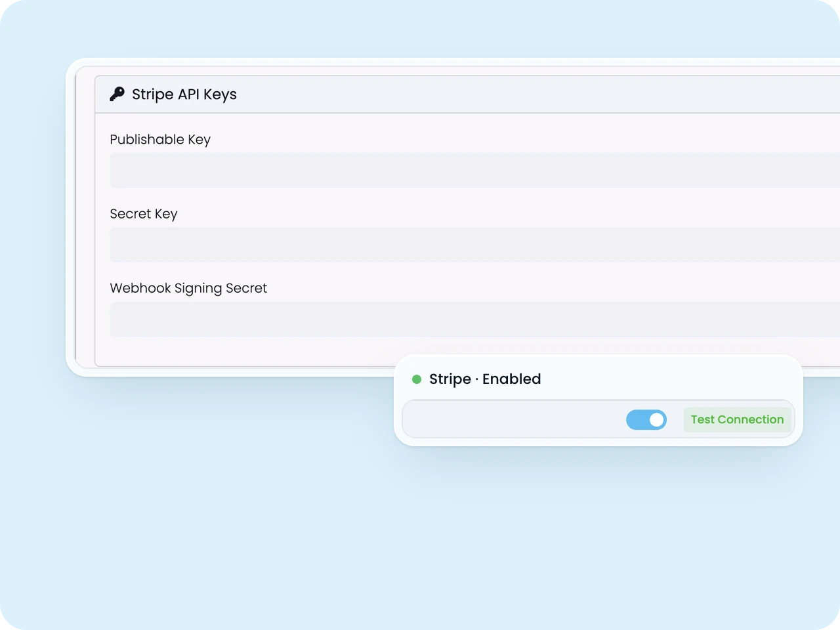This screenshot has width=840, height=630.
Task: Click the Publishable Key input field
Action: tap(475, 171)
